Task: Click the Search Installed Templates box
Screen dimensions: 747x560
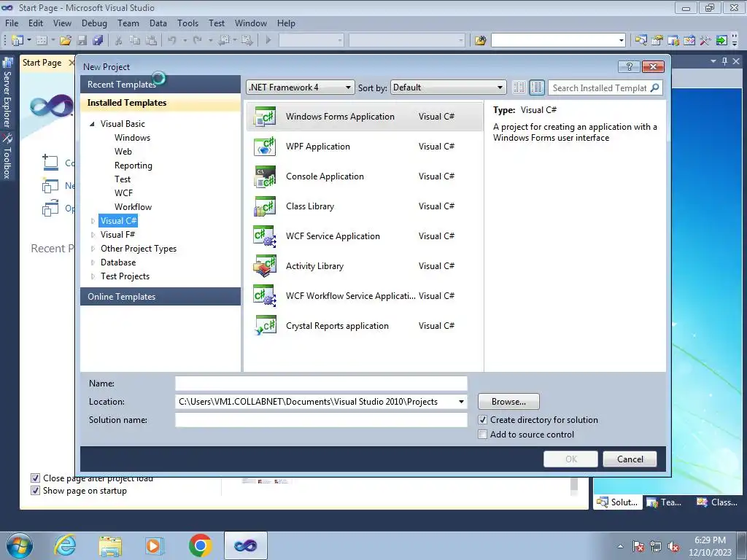Action: (x=600, y=87)
